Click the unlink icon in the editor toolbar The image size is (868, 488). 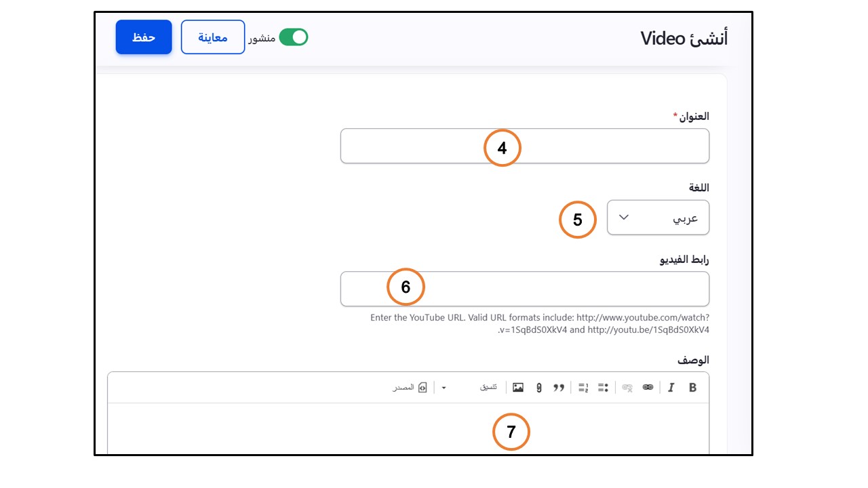coord(627,388)
